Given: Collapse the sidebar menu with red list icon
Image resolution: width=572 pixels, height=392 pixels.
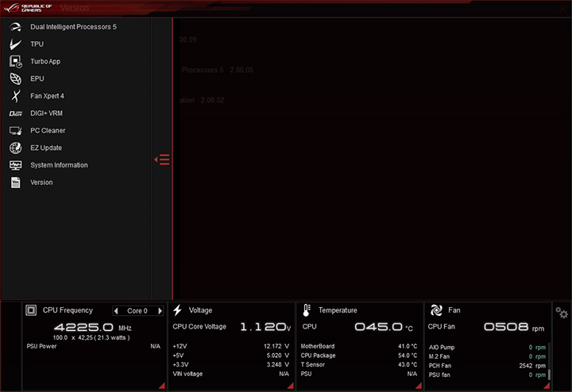Looking at the screenshot, I should click(x=162, y=159).
